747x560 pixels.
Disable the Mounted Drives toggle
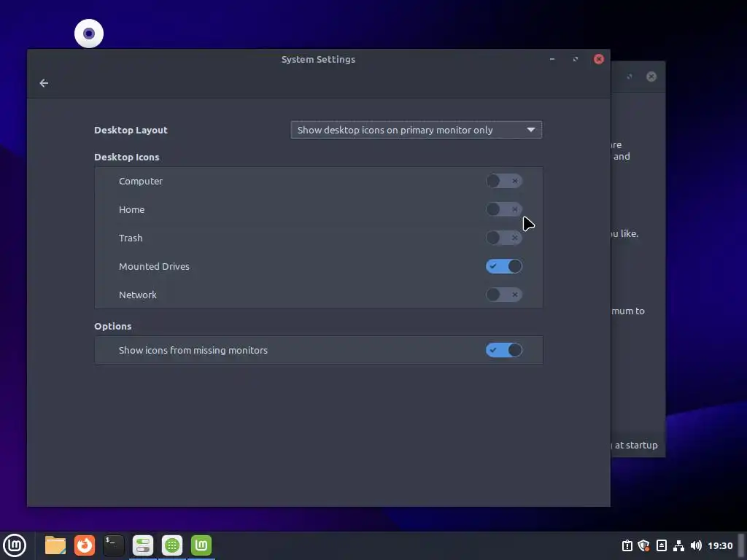pyautogui.click(x=503, y=266)
